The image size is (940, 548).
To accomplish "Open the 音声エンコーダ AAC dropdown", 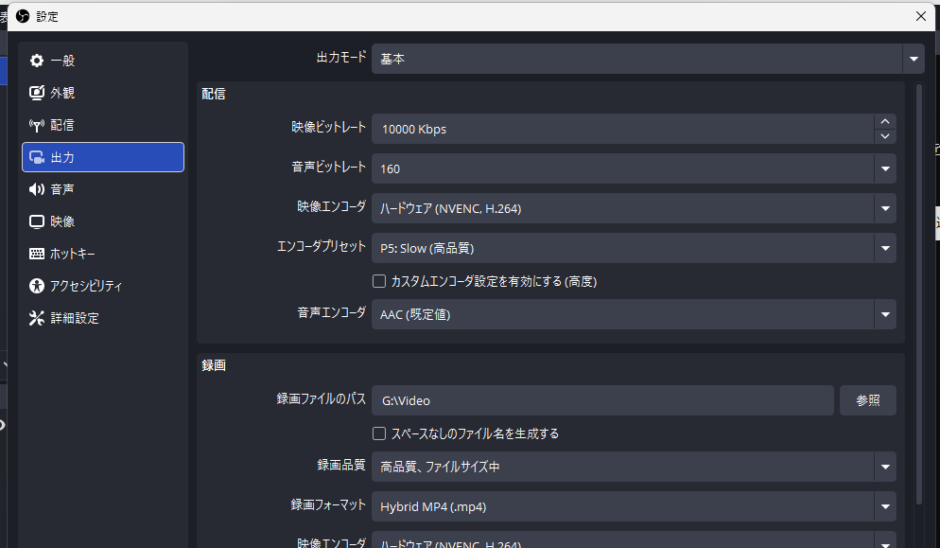I will (634, 314).
